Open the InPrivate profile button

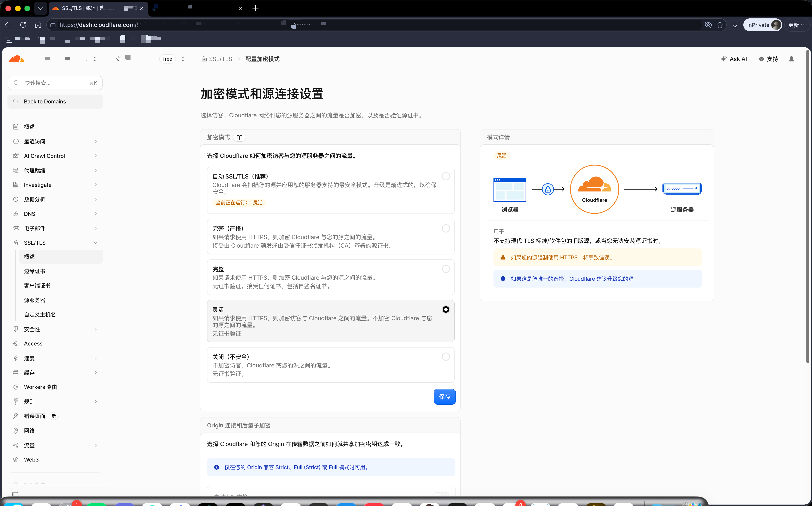click(763, 25)
